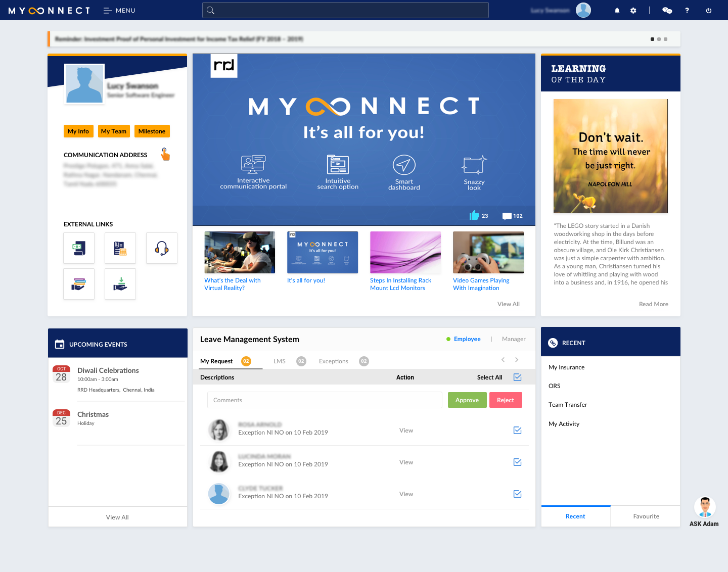Open the Virtual Reality video thumbnail
Image resolution: width=728 pixels, height=572 pixels.
[x=240, y=252]
